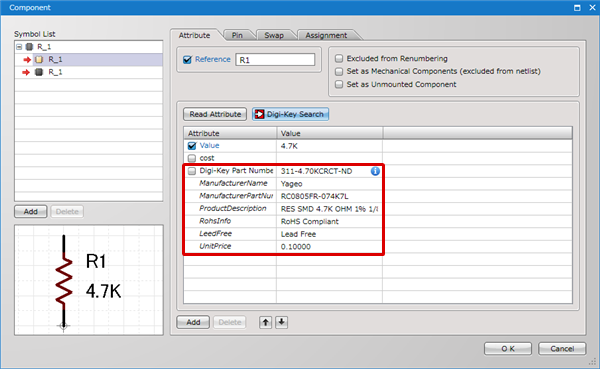Uncheck the Value attribute checkbox
600x369 pixels.
192,146
